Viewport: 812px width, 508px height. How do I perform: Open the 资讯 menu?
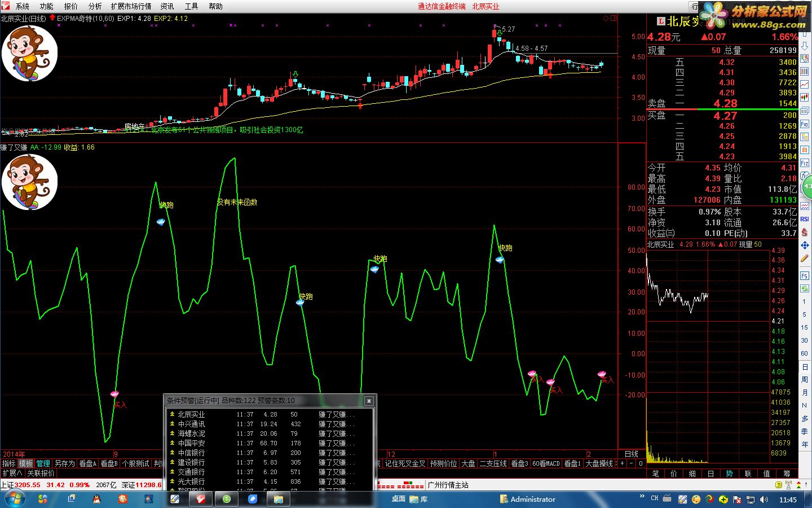(x=167, y=6)
